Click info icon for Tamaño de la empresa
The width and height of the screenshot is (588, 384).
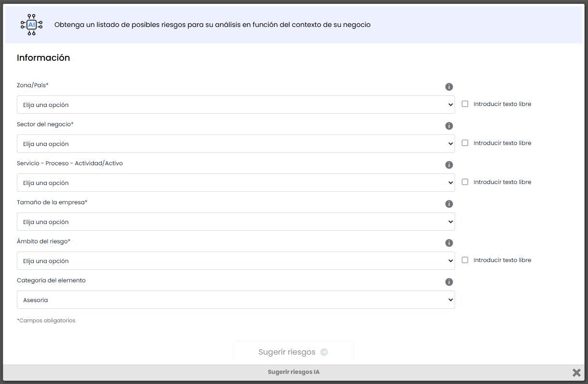(x=449, y=204)
